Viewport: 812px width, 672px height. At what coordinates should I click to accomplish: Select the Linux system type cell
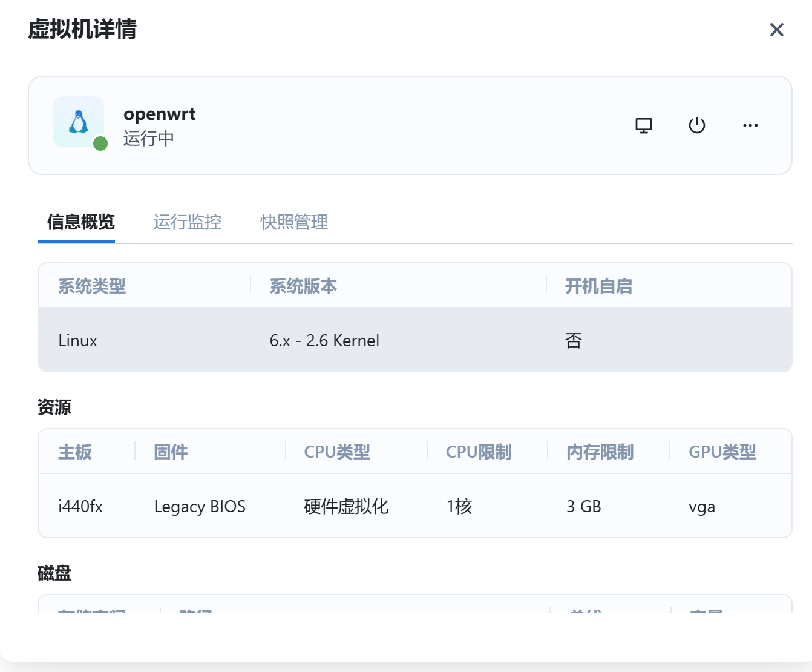[78, 340]
